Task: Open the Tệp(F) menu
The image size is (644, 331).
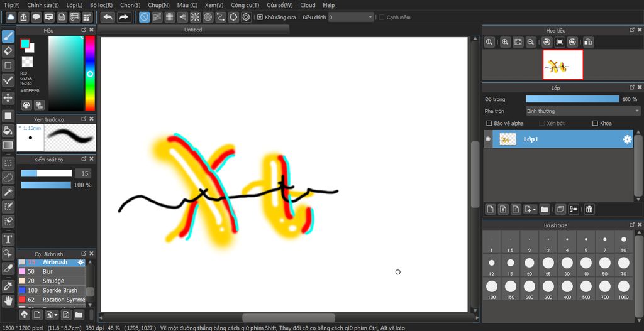Action: click(11, 5)
